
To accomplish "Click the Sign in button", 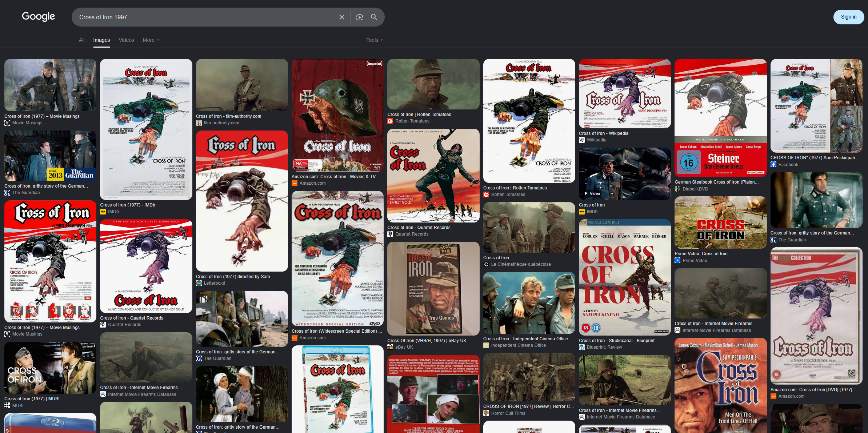I will 849,17.
